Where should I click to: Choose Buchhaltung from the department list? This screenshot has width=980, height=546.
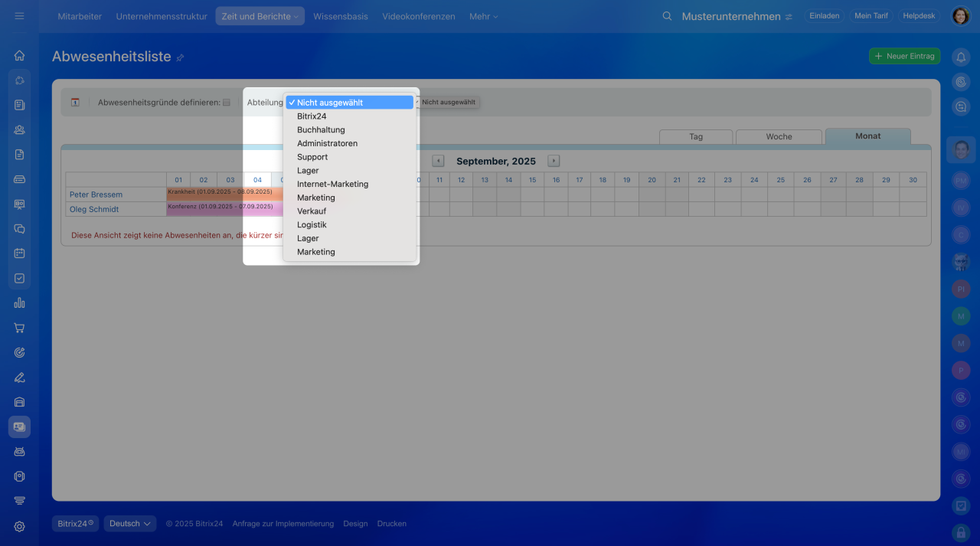[351, 130]
